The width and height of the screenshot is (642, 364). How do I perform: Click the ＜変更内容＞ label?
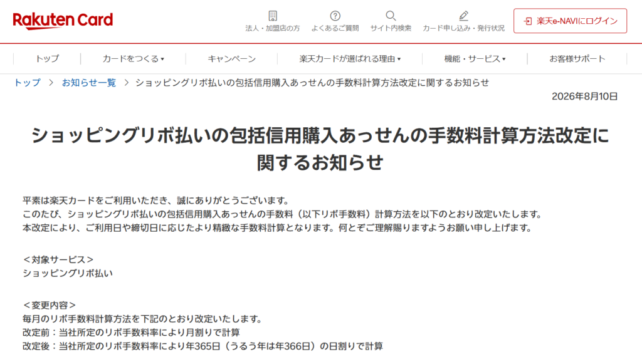[49, 305]
